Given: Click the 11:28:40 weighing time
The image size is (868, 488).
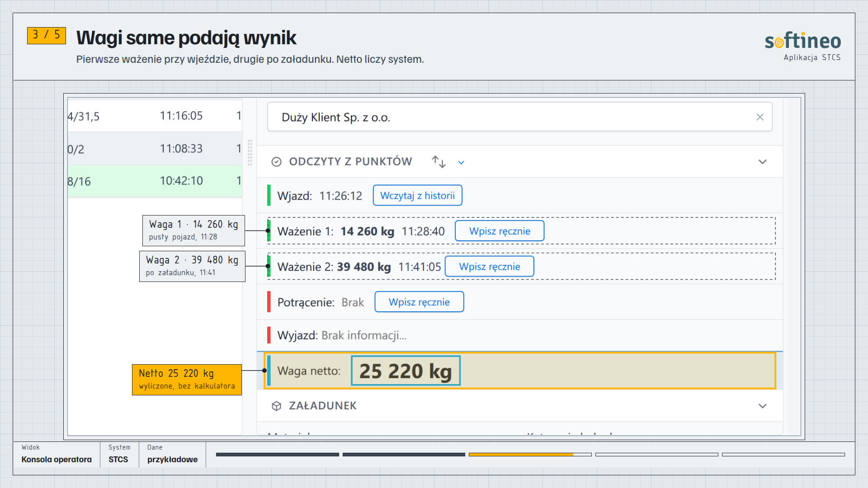Looking at the screenshot, I should (423, 231).
